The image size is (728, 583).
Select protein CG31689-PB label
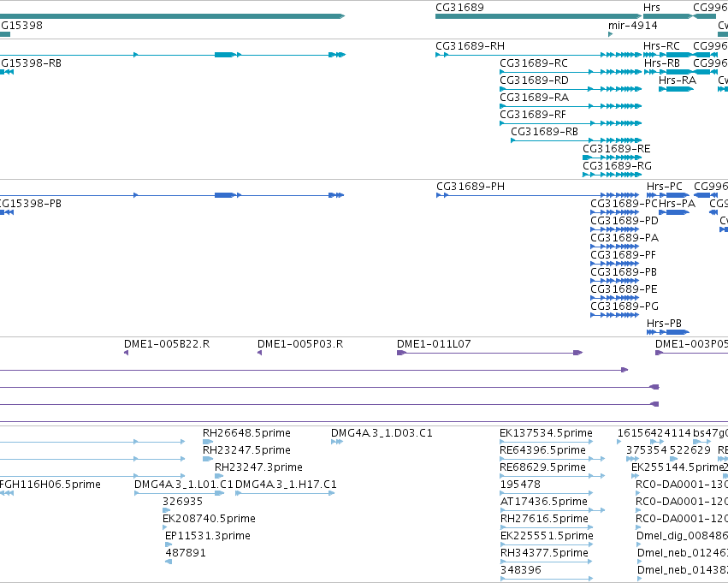(x=624, y=272)
